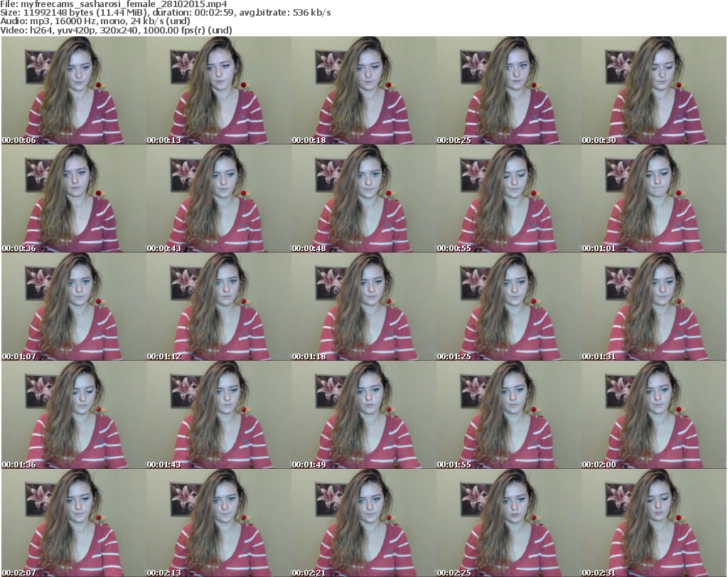The width and height of the screenshot is (728, 577).
Task: Open the frame at 00:02:13
Action: click(219, 523)
